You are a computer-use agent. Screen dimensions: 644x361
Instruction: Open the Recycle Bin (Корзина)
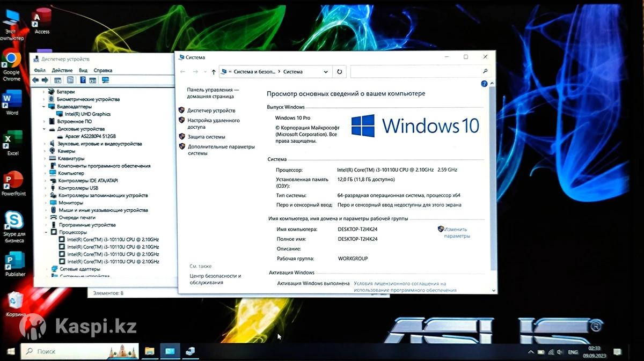click(x=15, y=304)
